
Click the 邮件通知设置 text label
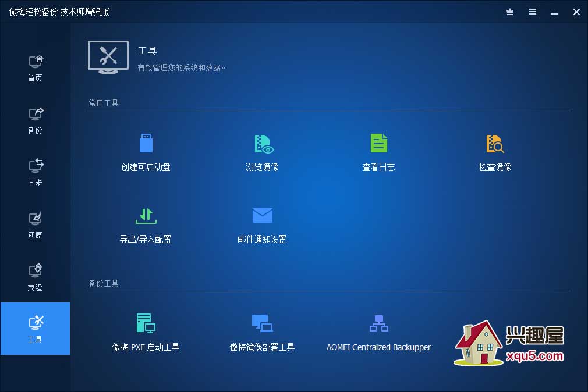[x=262, y=239]
